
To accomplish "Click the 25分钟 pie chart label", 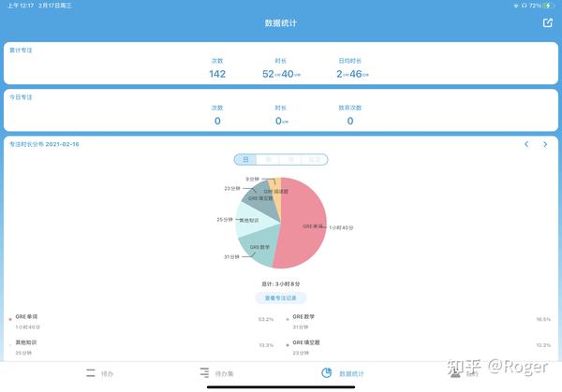I will pos(225,220).
